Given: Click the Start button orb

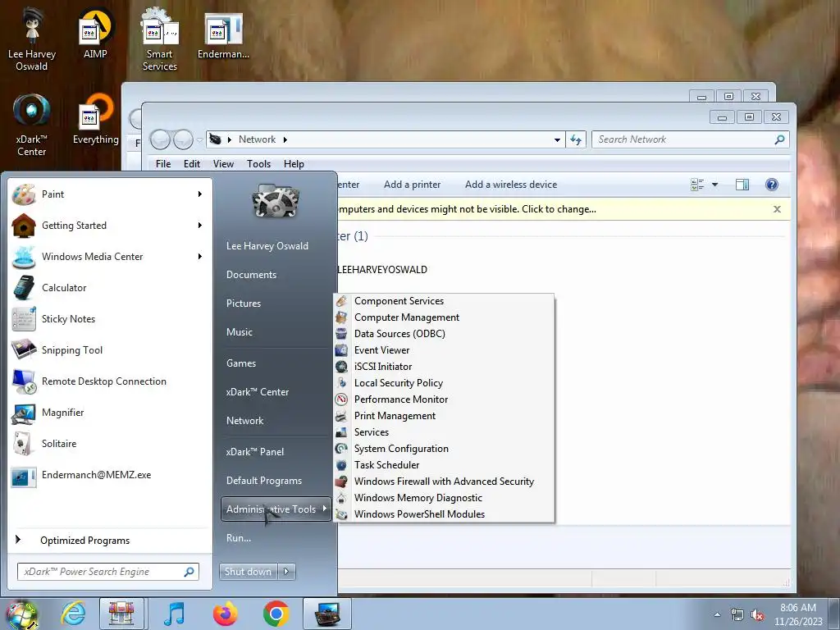Looking at the screenshot, I should click(x=21, y=615).
